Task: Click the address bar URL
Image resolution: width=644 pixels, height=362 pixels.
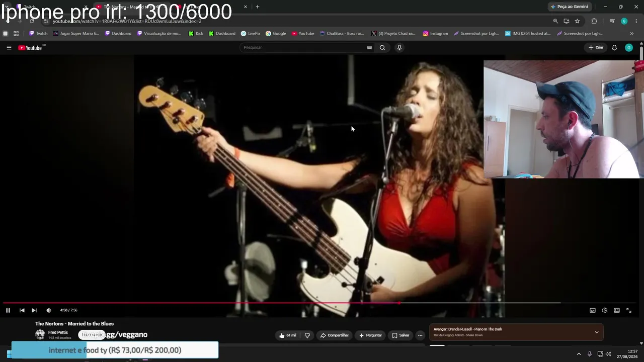Action: [127, 21]
